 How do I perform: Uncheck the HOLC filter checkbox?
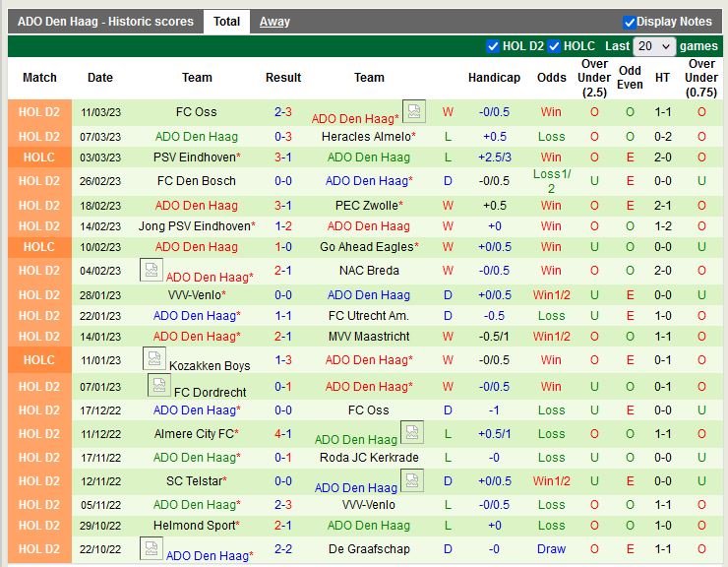point(554,46)
